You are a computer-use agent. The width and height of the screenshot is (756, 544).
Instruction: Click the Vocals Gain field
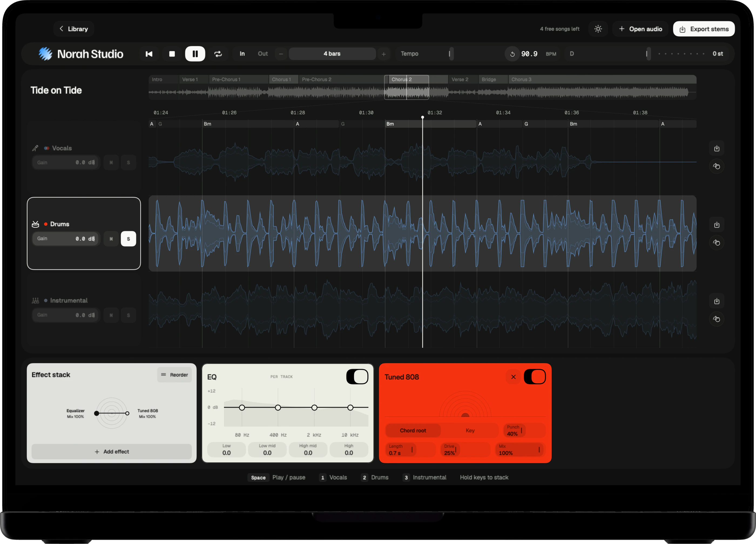pos(66,162)
